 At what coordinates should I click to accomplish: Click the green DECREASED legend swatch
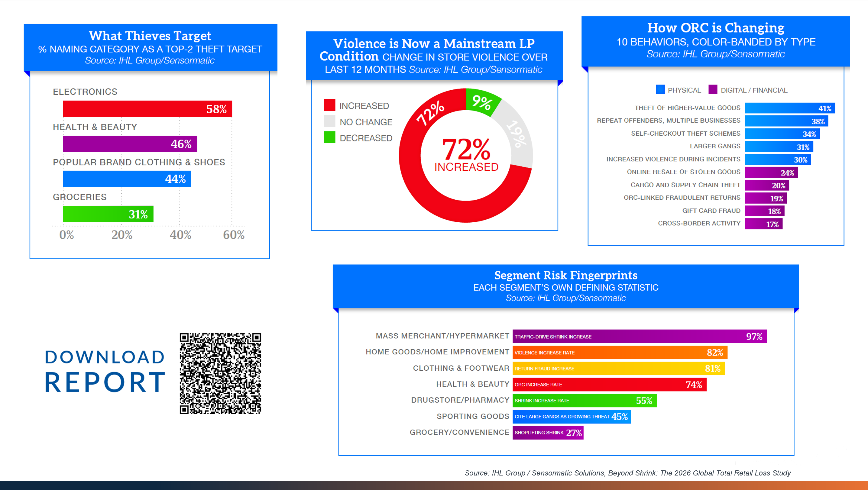(x=329, y=137)
